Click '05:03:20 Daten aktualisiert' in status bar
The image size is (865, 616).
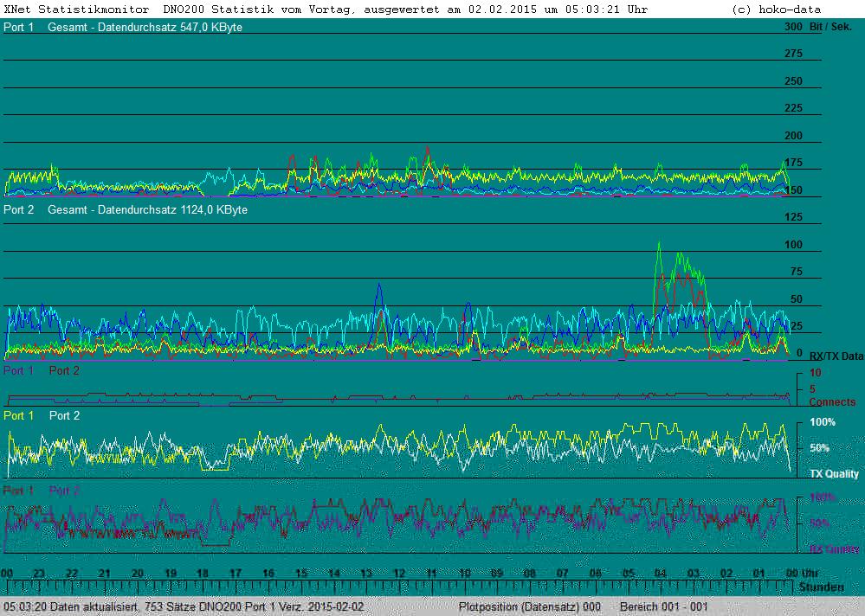[x=71, y=606]
